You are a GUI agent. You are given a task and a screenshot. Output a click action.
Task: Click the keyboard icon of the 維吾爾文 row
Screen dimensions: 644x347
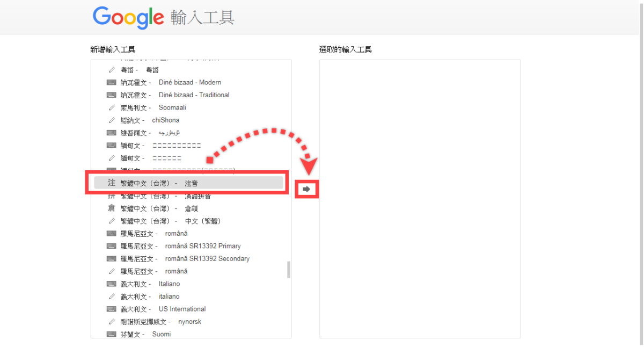pyautogui.click(x=112, y=133)
